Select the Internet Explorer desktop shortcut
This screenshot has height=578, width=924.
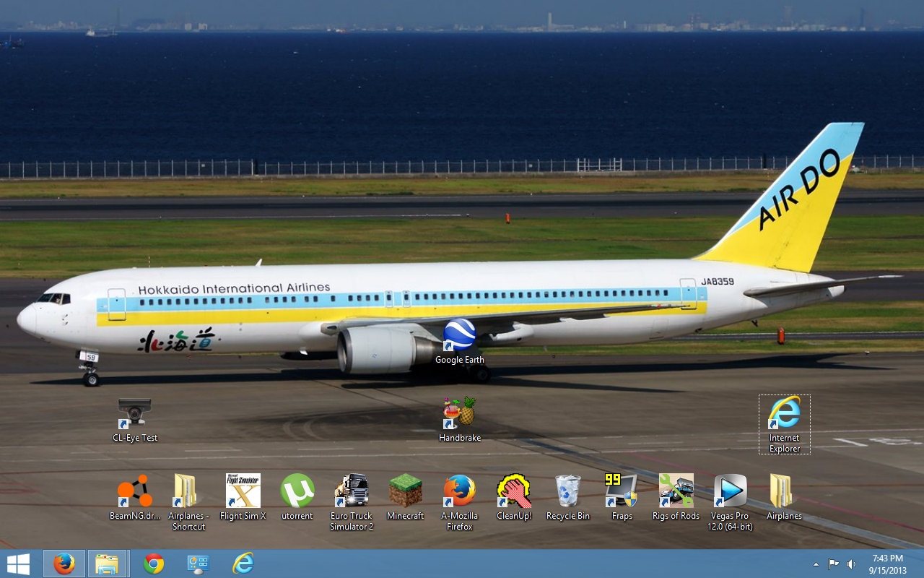[x=785, y=424]
